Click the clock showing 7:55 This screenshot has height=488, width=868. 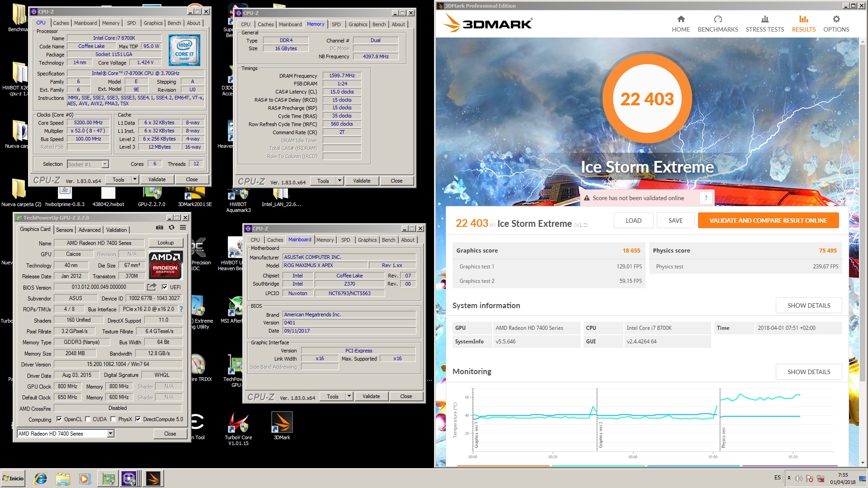[x=843, y=479]
